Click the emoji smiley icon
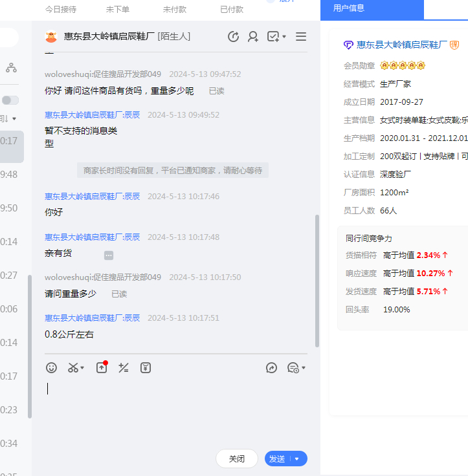 tap(52, 367)
